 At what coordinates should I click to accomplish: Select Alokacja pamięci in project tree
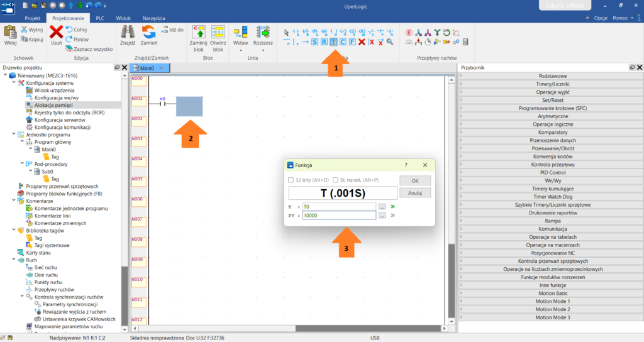click(53, 105)
